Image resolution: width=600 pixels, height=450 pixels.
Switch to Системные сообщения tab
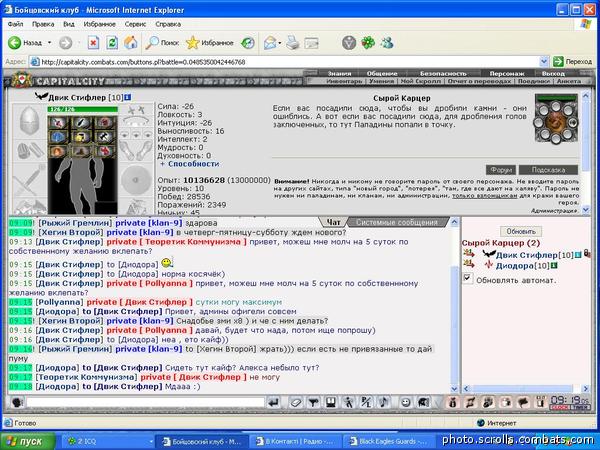pos(397,222)
